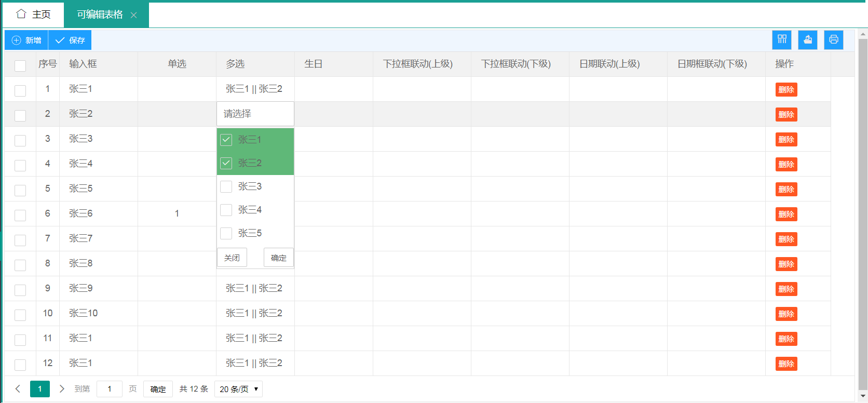Click 关闭 in the dropdown panel
868x403 pixels.
point(232,258)
